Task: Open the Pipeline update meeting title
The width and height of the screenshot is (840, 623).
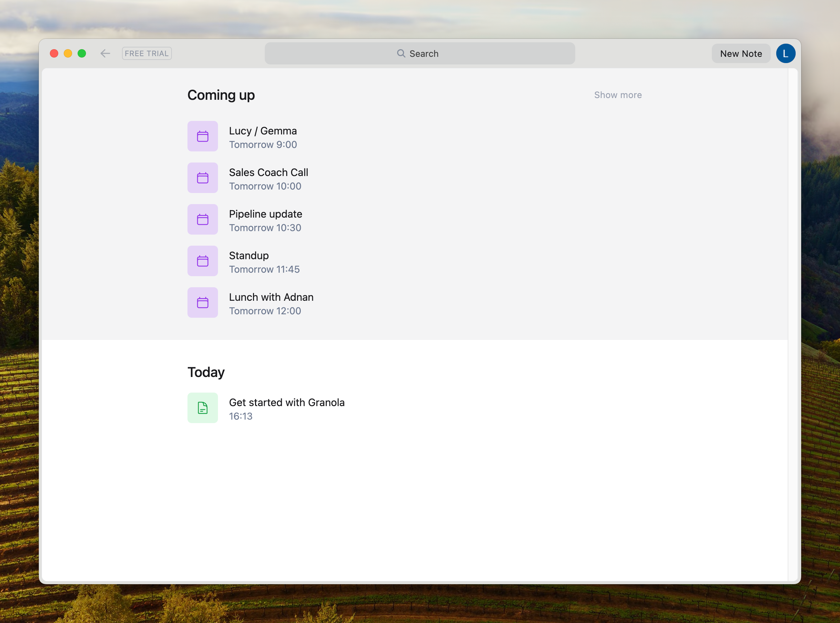Action: [x=265, y=214]
